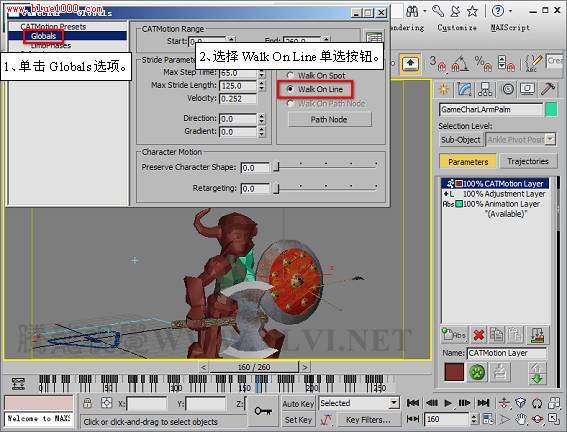Viewport: 567px width, 432px height.
Task: Click the favorites star icon in title bar
Action: [472, 11]
